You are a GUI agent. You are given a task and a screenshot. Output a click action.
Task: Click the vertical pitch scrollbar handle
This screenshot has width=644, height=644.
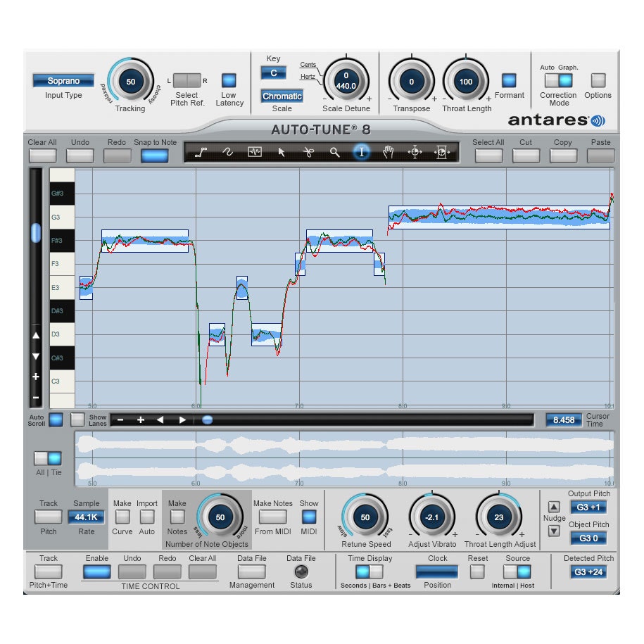[36, 233]
